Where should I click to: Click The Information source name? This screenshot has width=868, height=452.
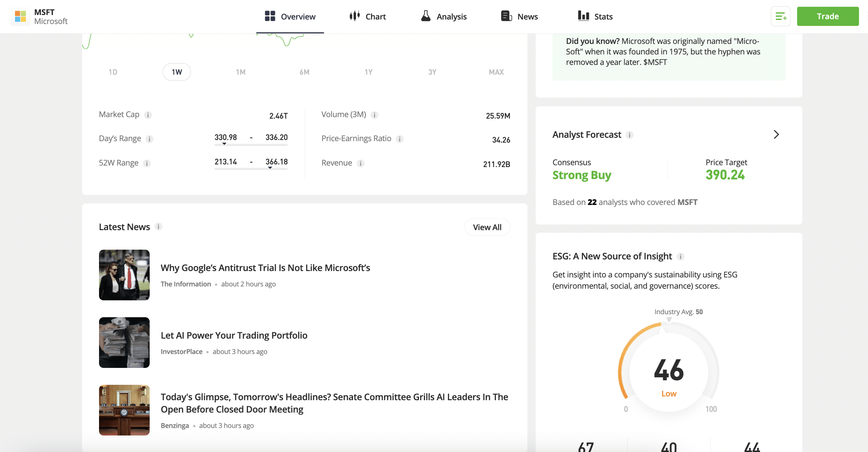click(x=186, y=284)
